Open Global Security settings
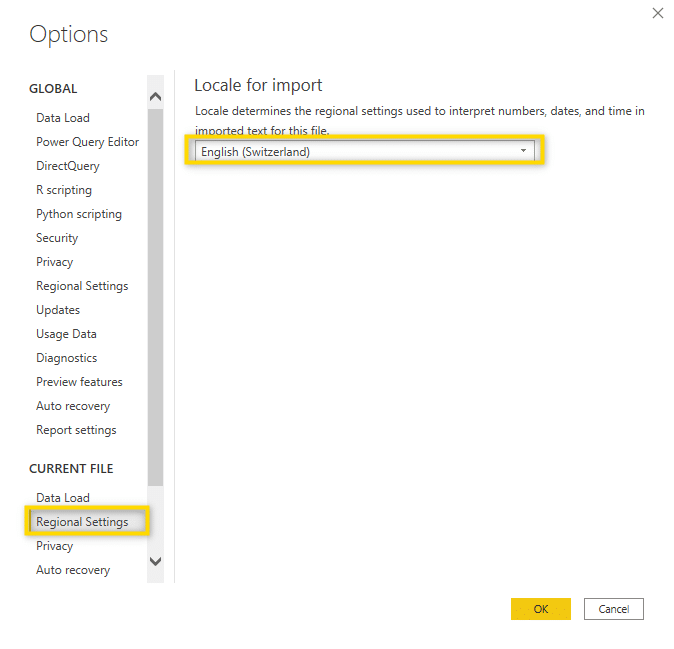Screen dimensions: 674x649 point(57,238)
